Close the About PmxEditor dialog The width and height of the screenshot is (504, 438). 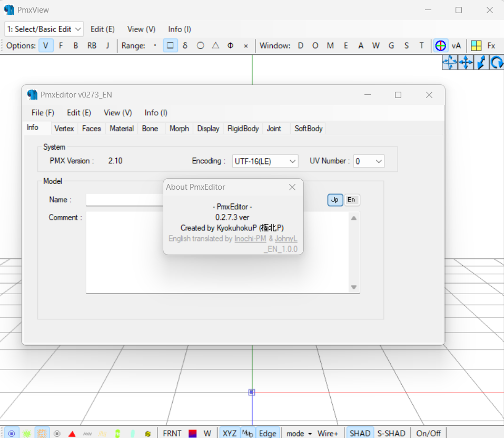tap(292, 187)
